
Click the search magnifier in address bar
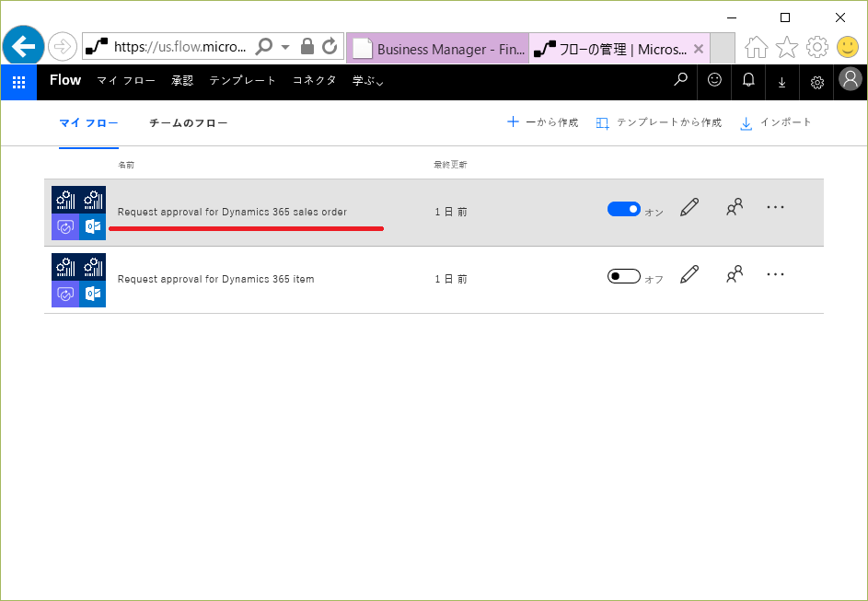264,47
